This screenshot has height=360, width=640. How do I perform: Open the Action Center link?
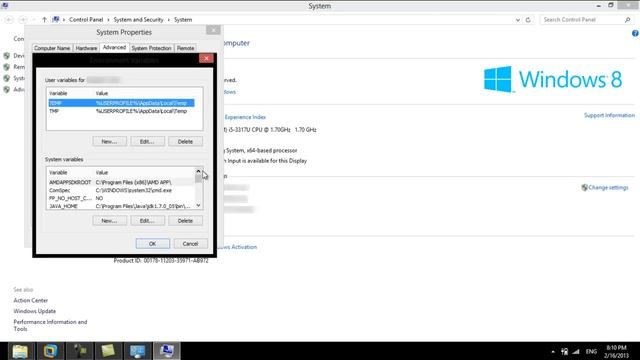click(x=31, y=300)
